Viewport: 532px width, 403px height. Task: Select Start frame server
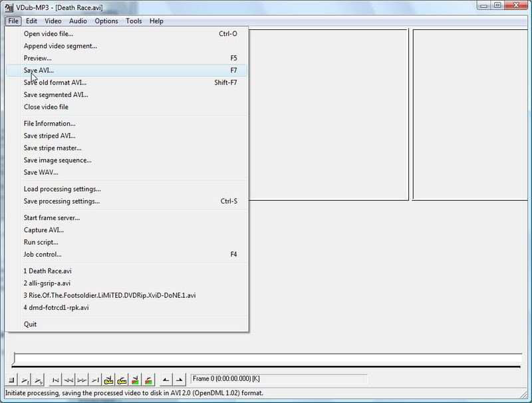click(127, 217)
